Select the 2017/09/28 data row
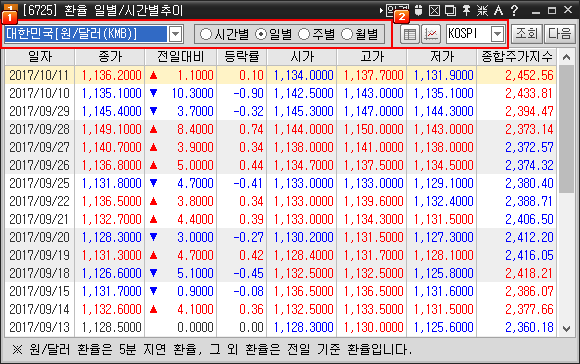This screenshot has height=364, width=580. tap(281, 129)
